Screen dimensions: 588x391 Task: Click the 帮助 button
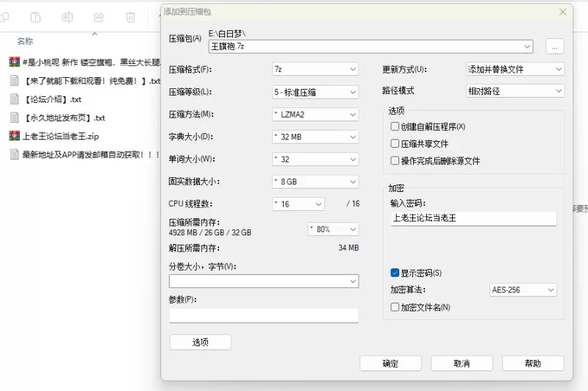tap(533, 363)
